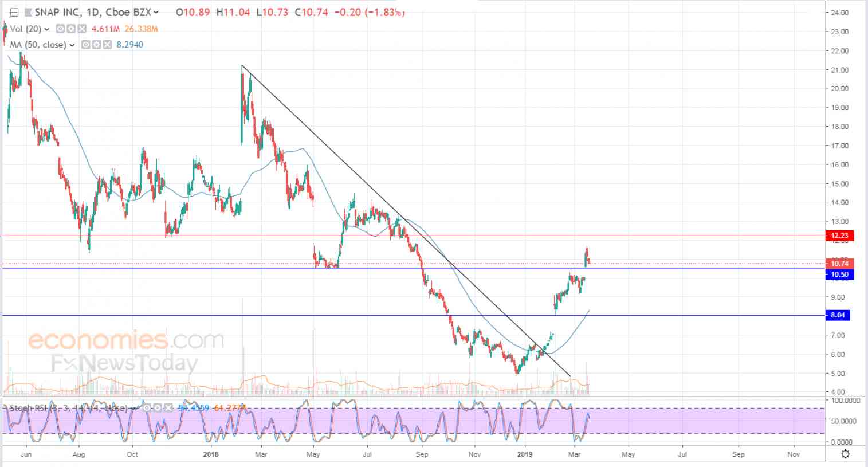868x467 pixels.
Task: Open the SNAP INC symbol dropdown arrow
Action: 156,12
